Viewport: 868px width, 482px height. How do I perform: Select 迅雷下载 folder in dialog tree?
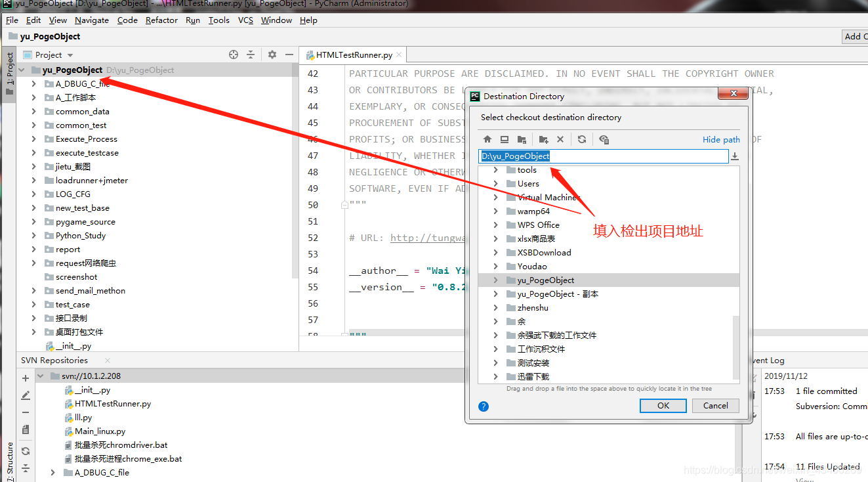pos(533,376)
